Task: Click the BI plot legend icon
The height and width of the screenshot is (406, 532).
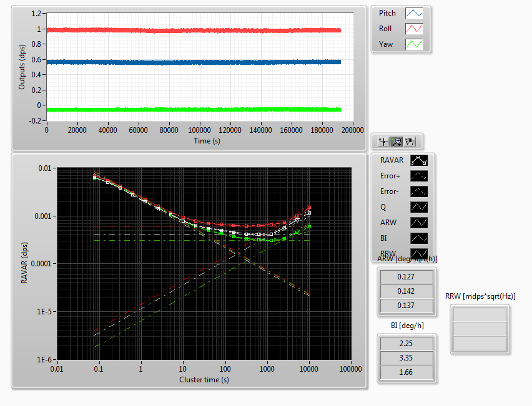Action: click(419, 238)
